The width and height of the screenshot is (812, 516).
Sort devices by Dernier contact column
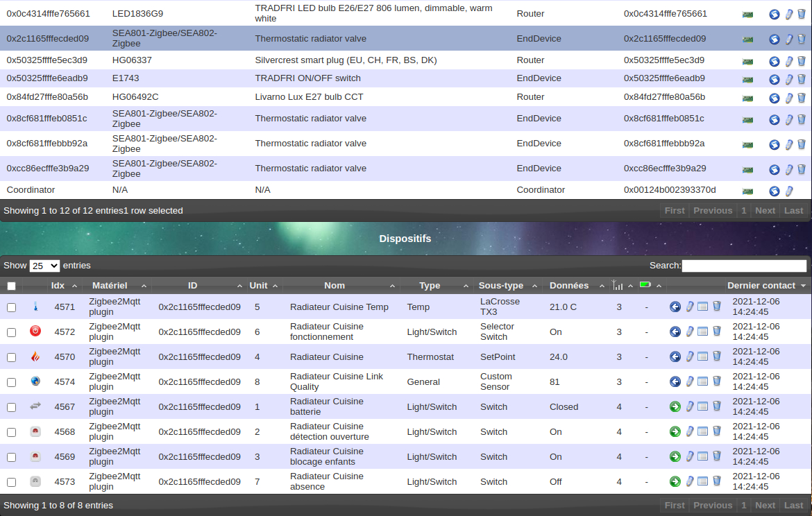tap(761, 286)
